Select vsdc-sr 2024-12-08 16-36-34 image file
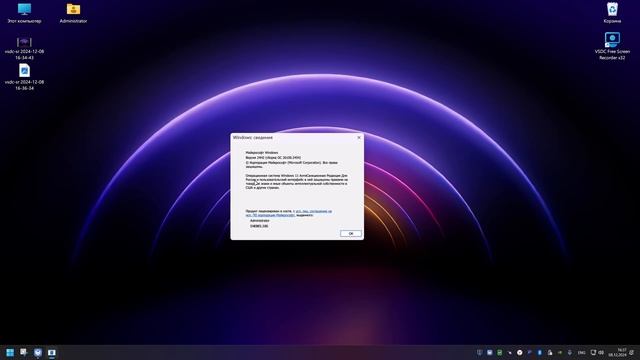This screenshot has width=640, height=360. pos(24,77)
